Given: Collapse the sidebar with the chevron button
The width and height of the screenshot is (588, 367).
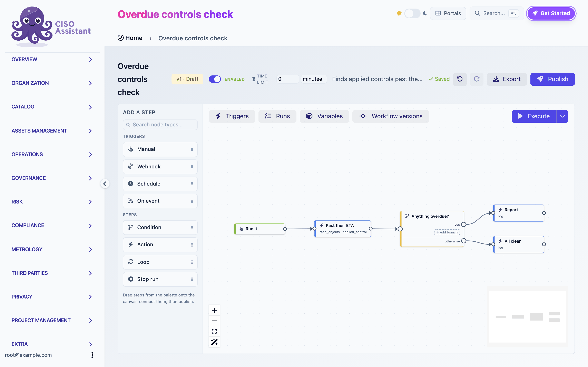Looking at the screenshot, I should (x=105, y=184).
